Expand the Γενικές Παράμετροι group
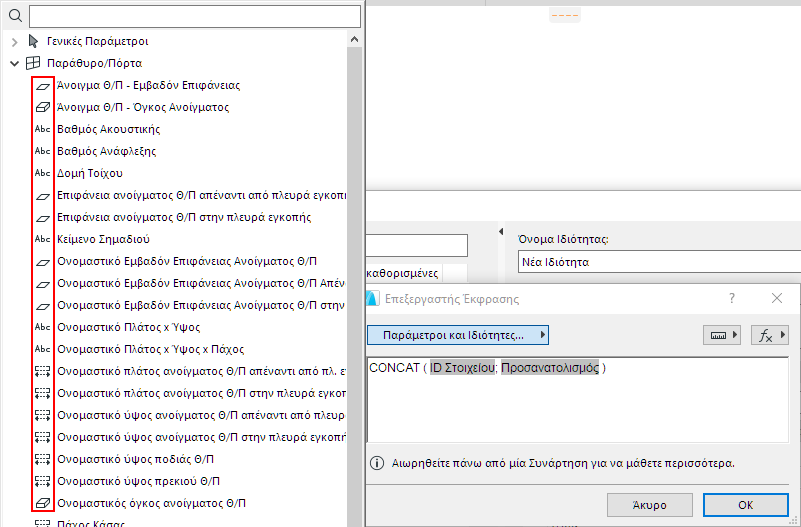The image size is (801, 527). (x=14, y=41)
